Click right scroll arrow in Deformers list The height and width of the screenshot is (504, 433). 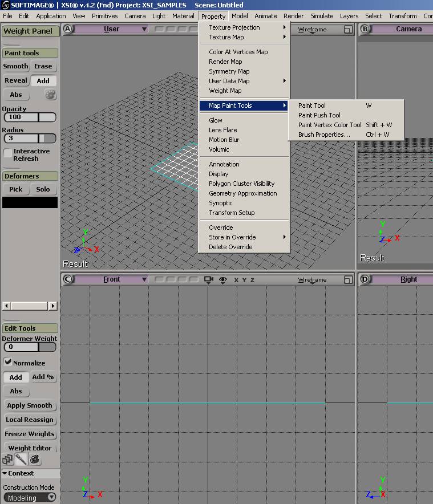52,306
